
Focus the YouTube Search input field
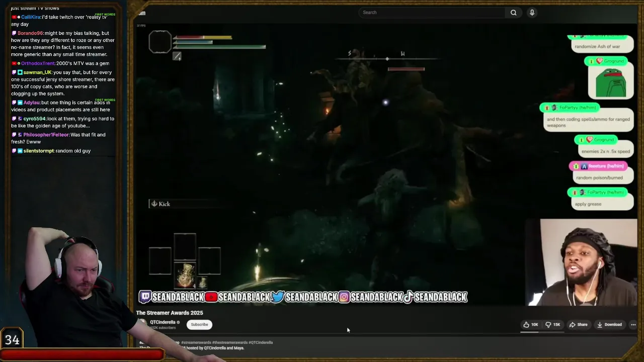[433, 13]
